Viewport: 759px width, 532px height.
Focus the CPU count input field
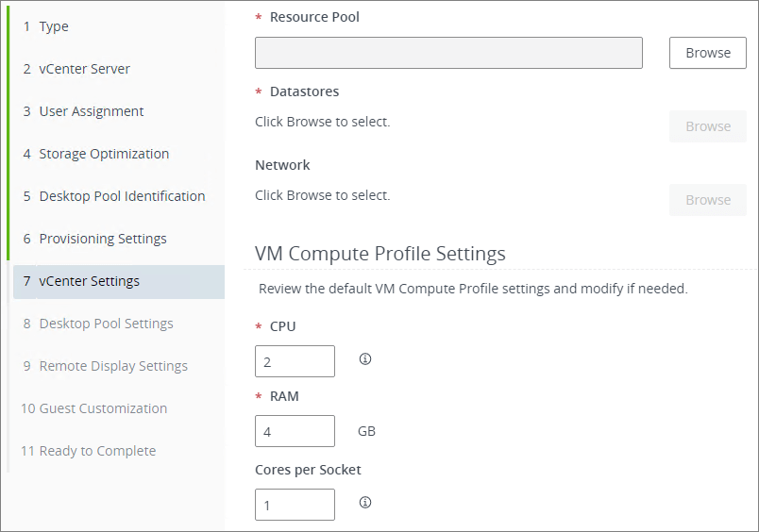click(x=295, y=361)
